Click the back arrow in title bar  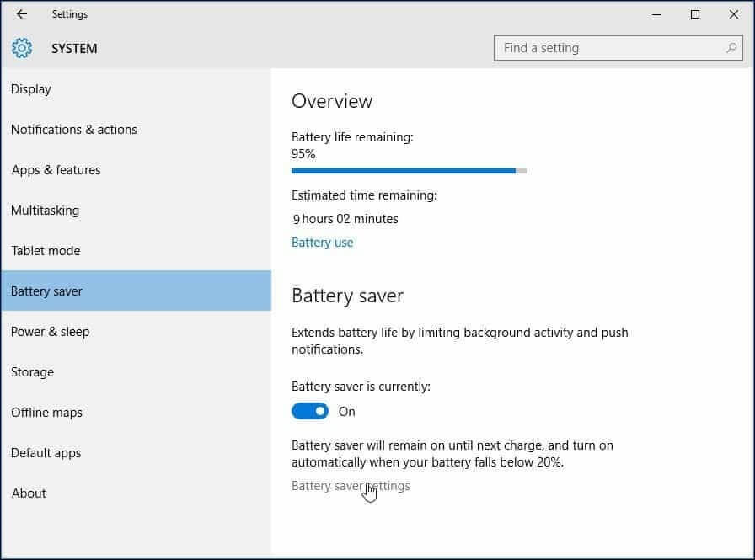pos(22,14)
